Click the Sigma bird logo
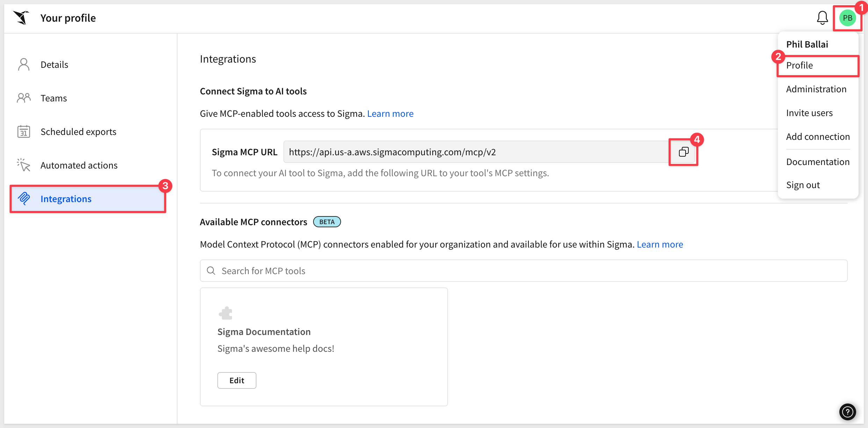The height and width of the screenshot is (428, 868). pos(21,17)
